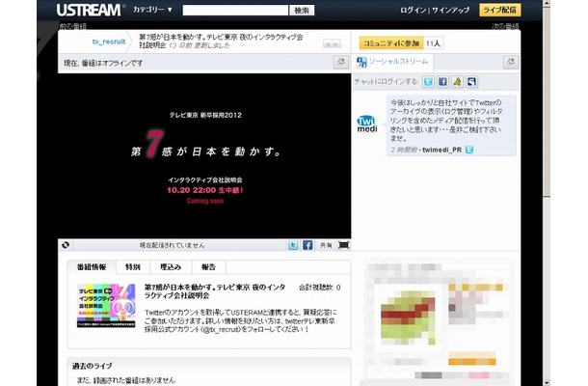This screenshot has height=386, width=588.
Task: Select the 特別 tab
Action: (133, 267)
